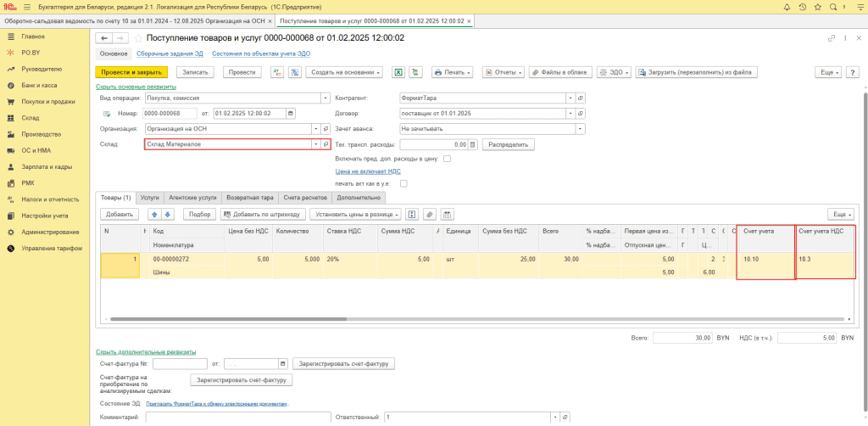This screenshot has width=868, height=426.
Task: Get a link to this document (chain icon)
Action: 831,38
